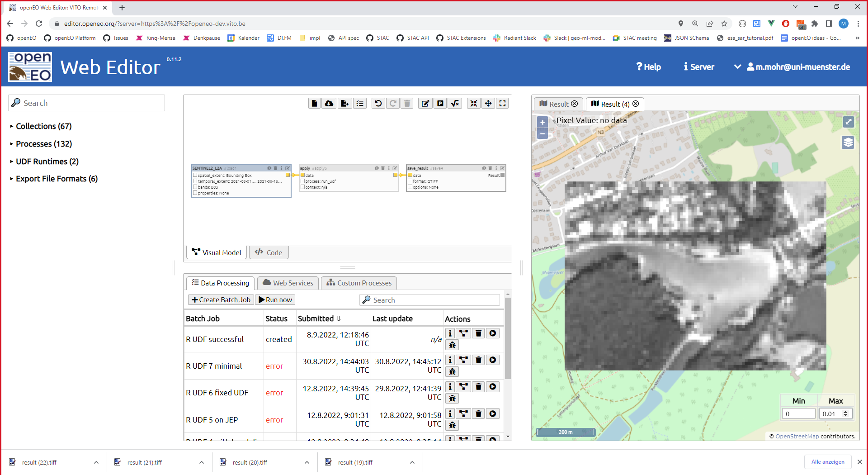This screenshot has width=868, height=475.
Task: Toggle the bands: B03 checkbox
Action: (x=195, y=186)
